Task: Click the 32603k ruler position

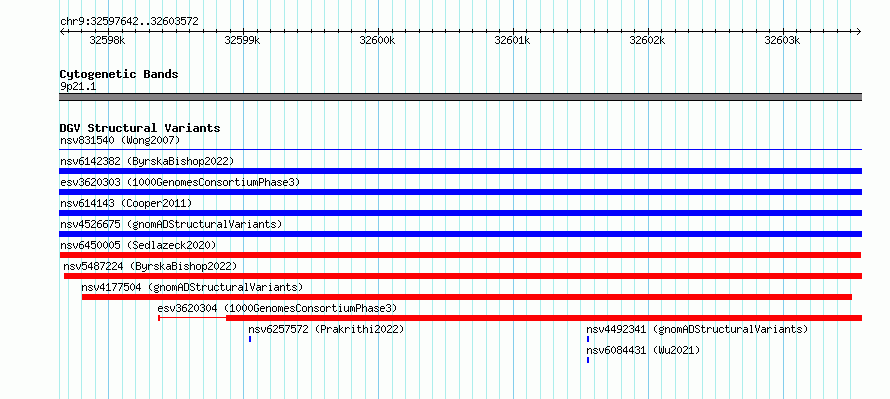Action: coord(783,40)
